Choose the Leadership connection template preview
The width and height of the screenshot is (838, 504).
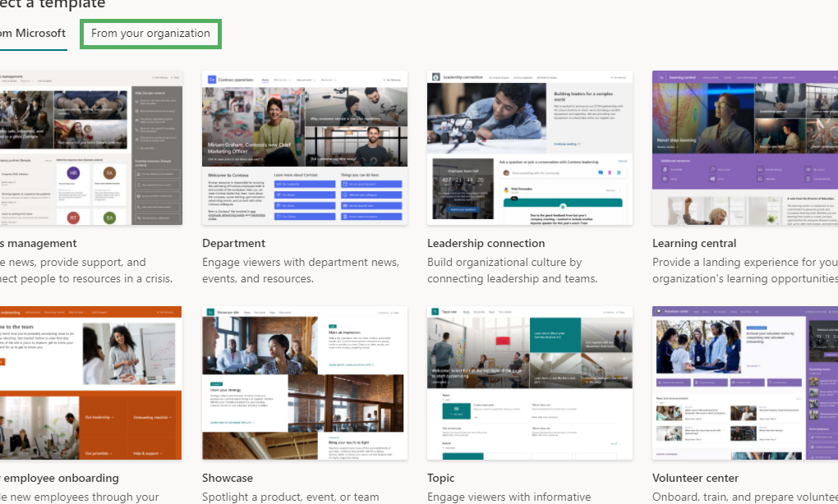pos(530,148)
